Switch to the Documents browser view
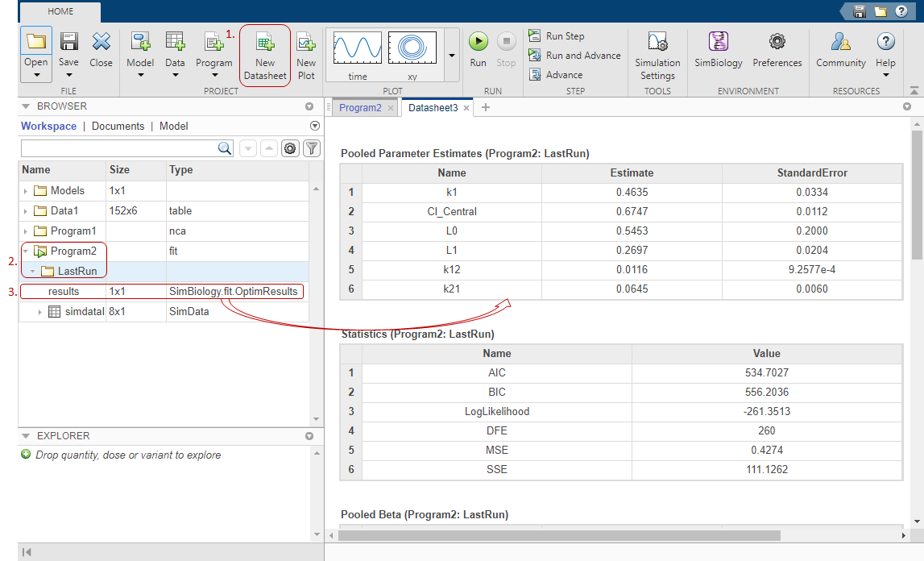This screenshot has width=924, height=561. tap(118, 126)
